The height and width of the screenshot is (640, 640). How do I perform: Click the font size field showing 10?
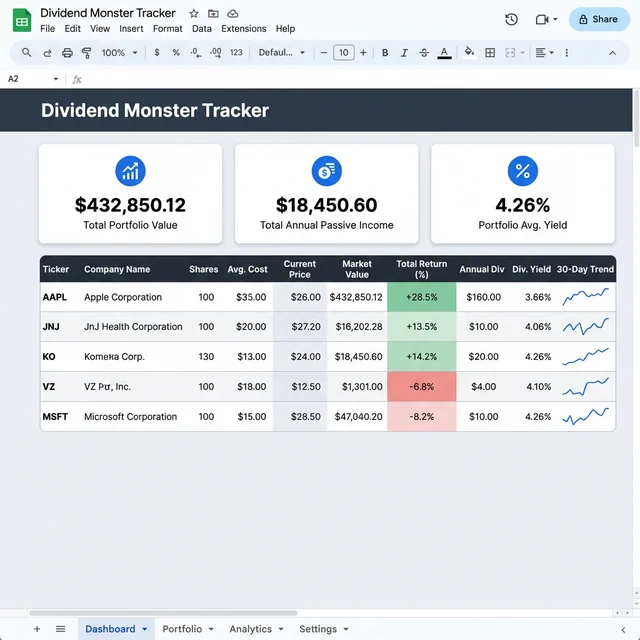pos(344,53)
